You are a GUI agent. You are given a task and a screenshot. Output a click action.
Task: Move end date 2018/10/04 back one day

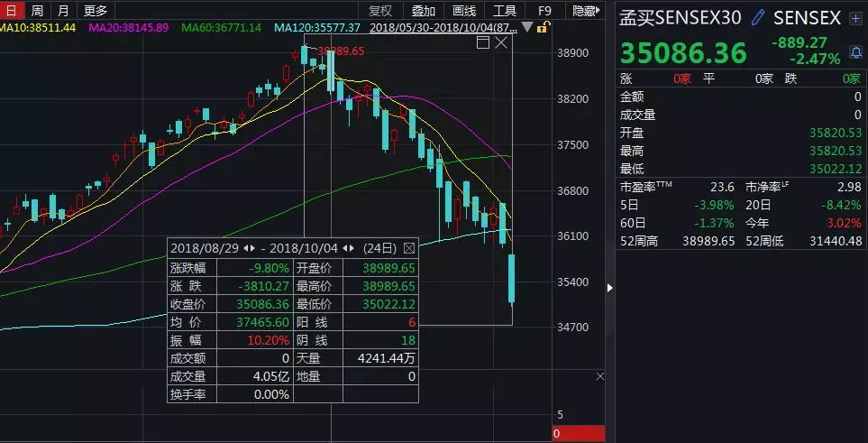(345, 248)
